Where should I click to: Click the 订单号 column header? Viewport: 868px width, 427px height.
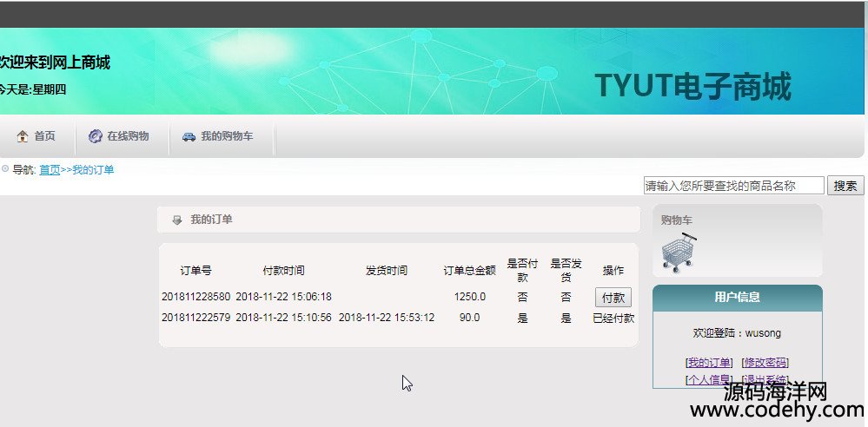[x=196, y=271]
